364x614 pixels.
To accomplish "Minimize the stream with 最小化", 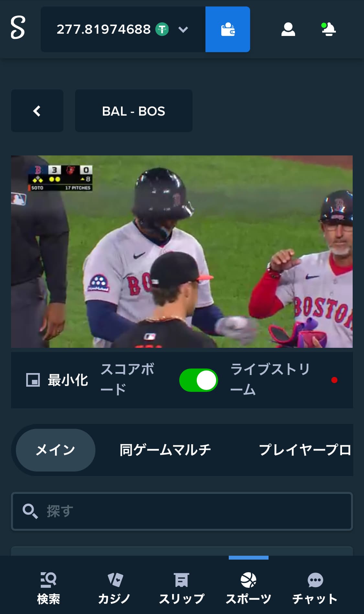I will click(x=57, y=380).
